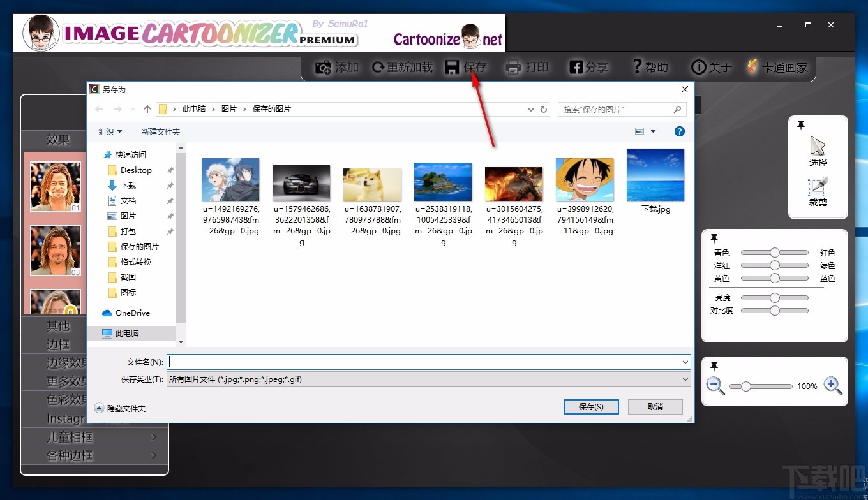Open the 文件名 combo box dropdown
This screenshot has width=868, height=500.
click(685, 362)
